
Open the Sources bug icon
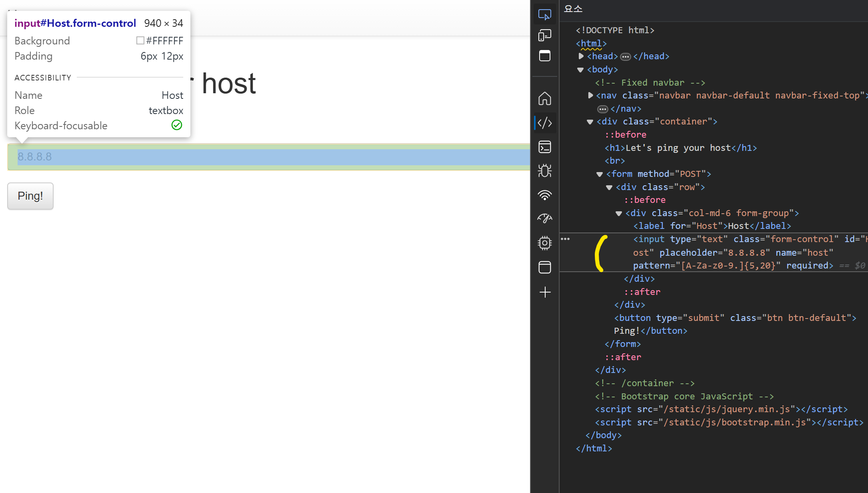coord(545,171)
